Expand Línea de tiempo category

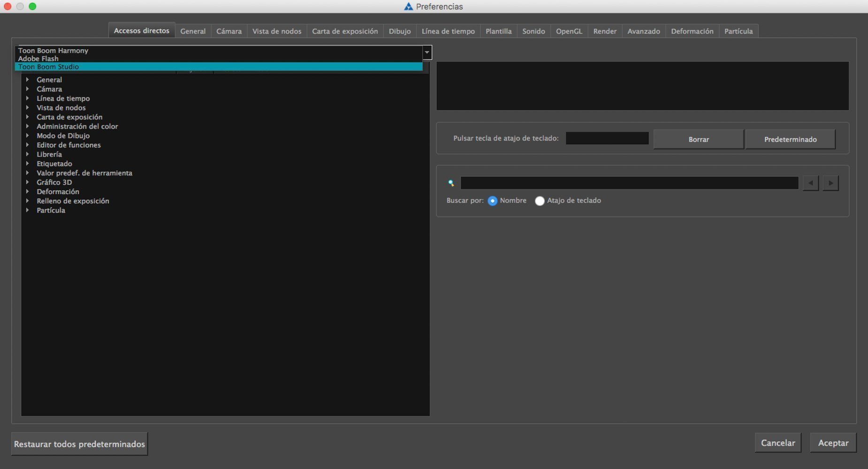(x=28, y=98)
